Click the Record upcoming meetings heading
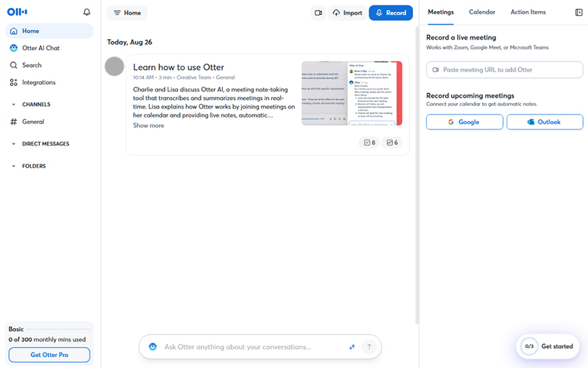This screenshot has width=588, height=368. click(470, 96)
